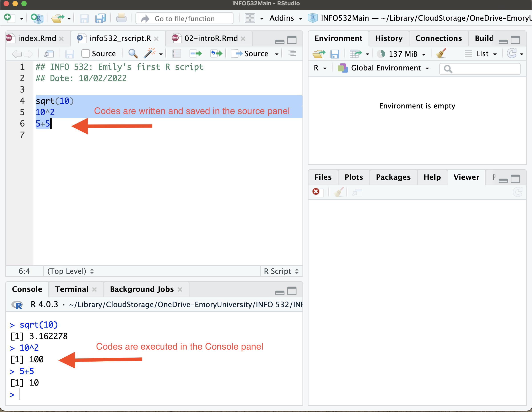The height and width of the screenshot is (412, 532).
Task: Click the workspace panes layout icon
Action: coord(250,18)
